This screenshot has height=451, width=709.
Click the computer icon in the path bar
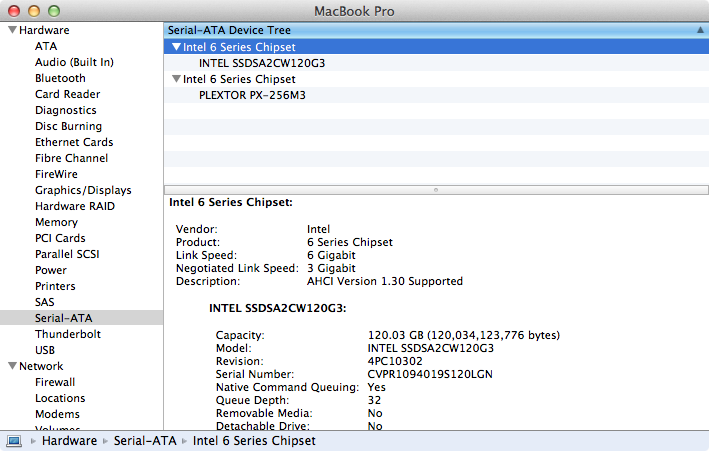14,441
